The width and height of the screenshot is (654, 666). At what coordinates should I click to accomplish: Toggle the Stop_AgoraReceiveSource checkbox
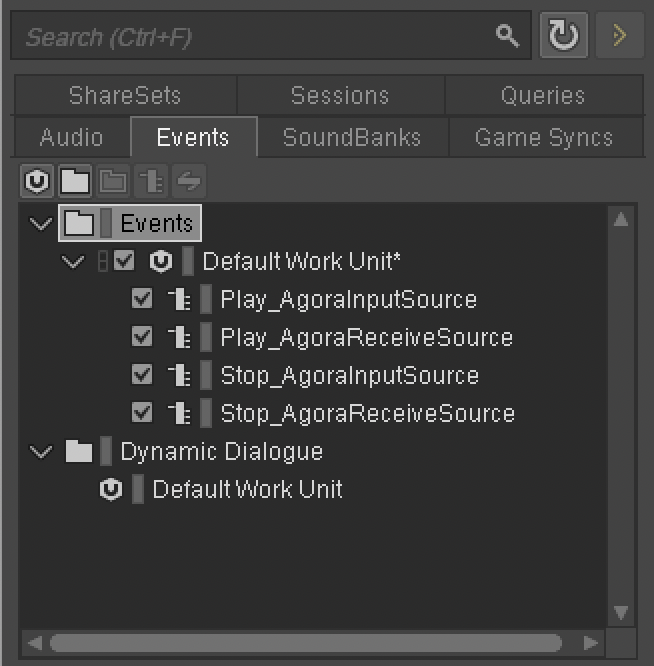click(x=142, y=412)
